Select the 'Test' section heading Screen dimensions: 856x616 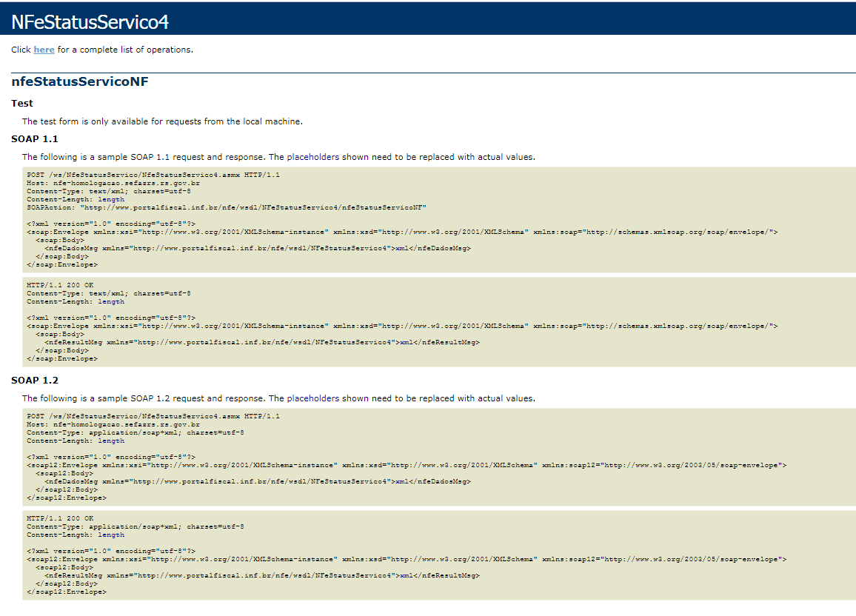21,103
